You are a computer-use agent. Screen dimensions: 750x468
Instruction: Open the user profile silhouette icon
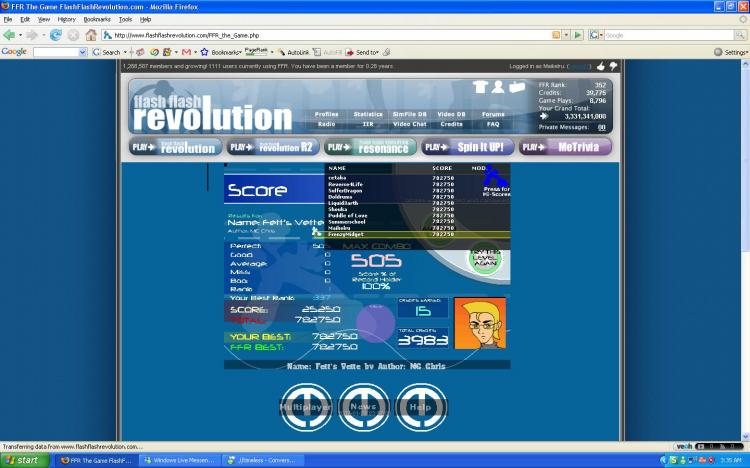click(498, 87)
